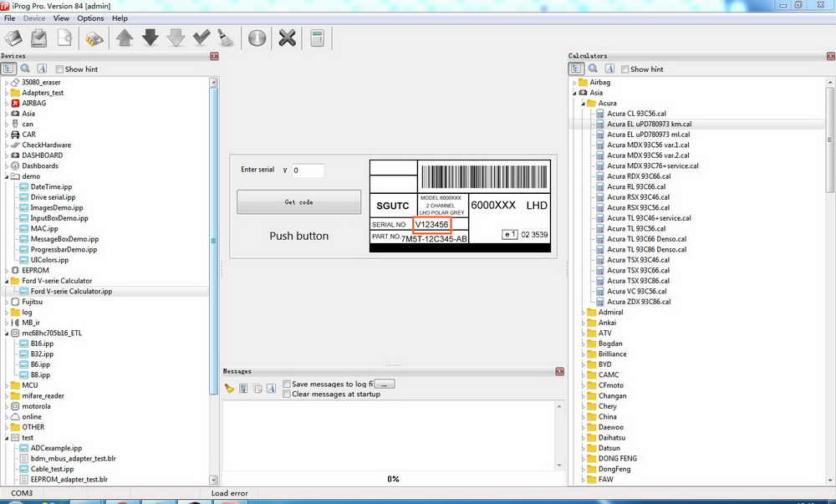Image resolution: width=836 pixels, height=504 pixels.
Task: Collapse the Acura folder in Calculators
Action: pyautogui.click(x=584, y=104)
